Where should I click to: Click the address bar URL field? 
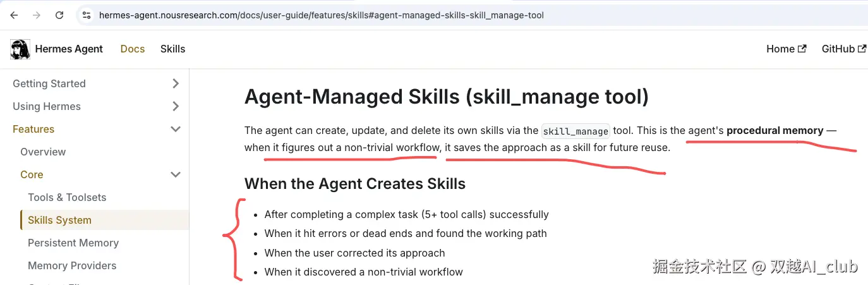coord(321,15)
